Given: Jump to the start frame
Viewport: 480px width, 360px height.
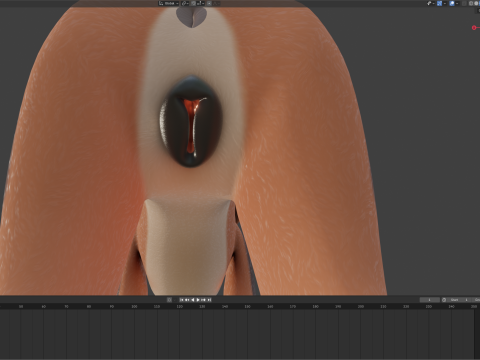Looking at the screenshot, I should coord(182,300).
